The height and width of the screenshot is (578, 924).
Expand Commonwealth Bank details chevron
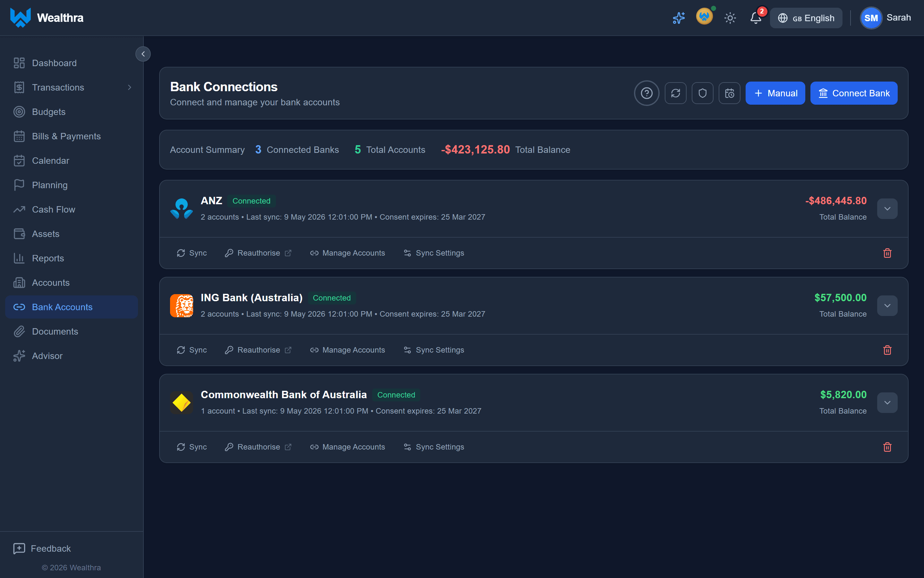click(x=887, y=403)
